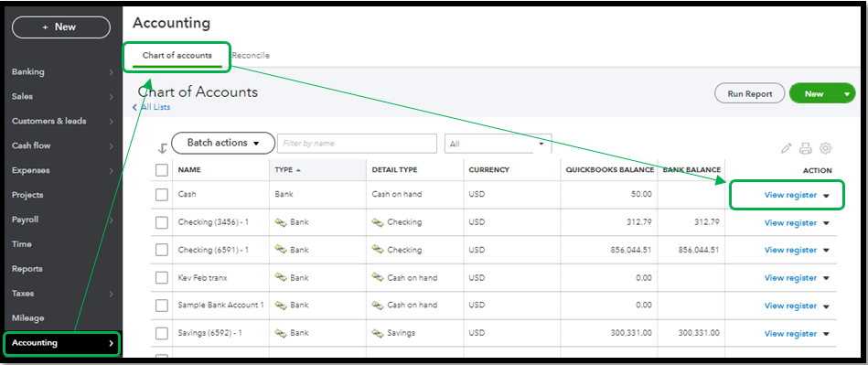Click the DETAIL TYPE column header
This screenshot has width=868, height=365.
(x=395, y=170)
